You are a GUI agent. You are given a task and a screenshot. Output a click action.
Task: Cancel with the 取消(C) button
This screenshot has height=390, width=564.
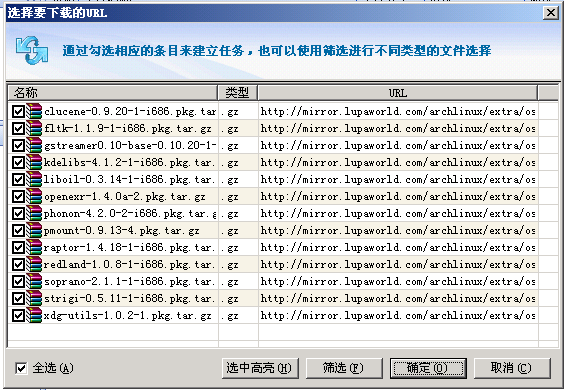tap(512, 368)
